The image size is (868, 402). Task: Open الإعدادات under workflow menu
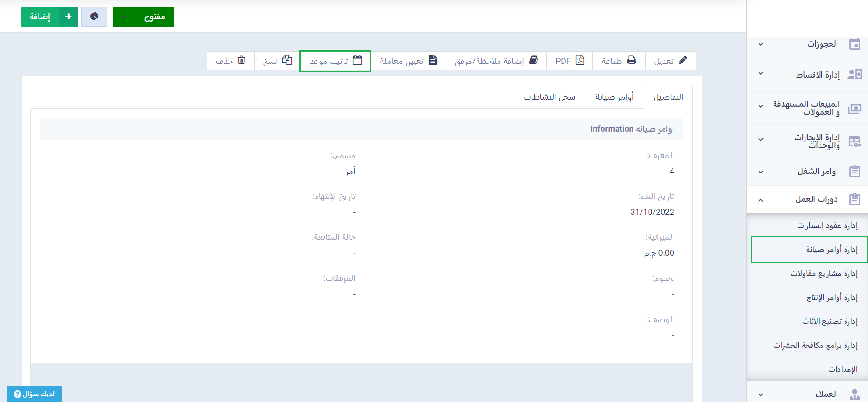point(842,370)
